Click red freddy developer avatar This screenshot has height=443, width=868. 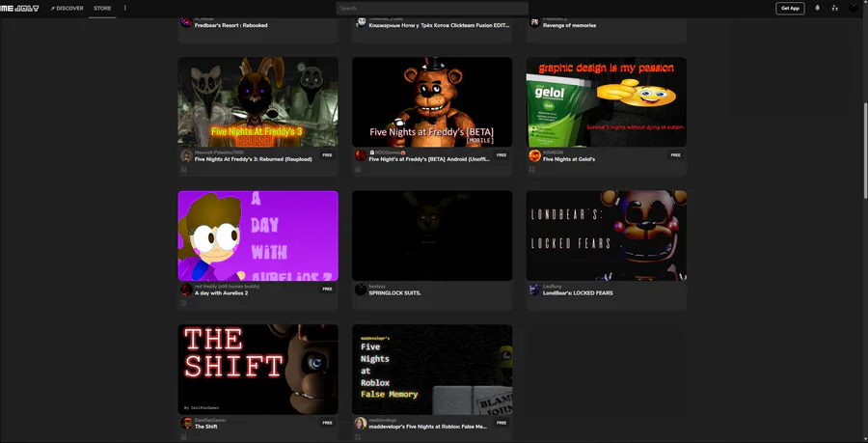[x=186, y=290]
